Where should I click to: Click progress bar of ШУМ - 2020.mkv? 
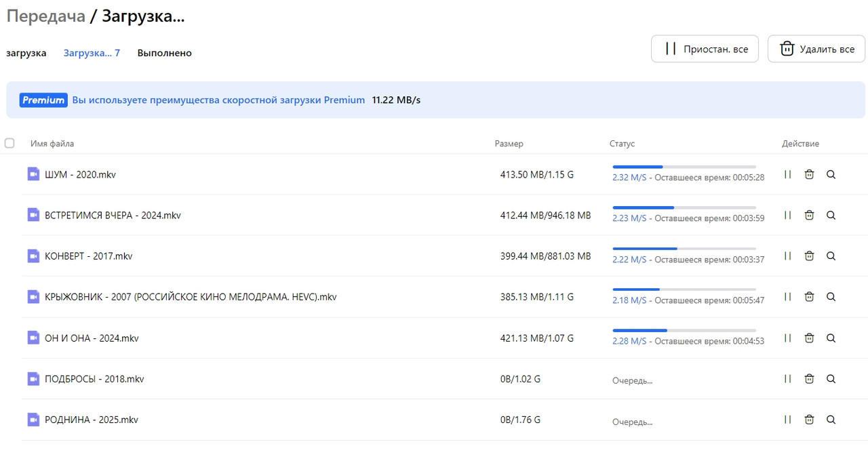click(684, 167)
